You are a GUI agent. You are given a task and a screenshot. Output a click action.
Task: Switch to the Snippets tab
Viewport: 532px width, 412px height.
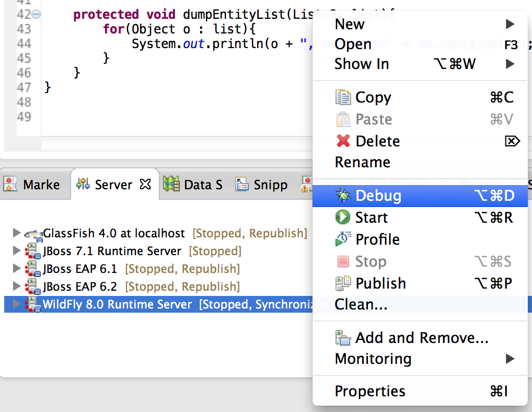pos(262,184)
